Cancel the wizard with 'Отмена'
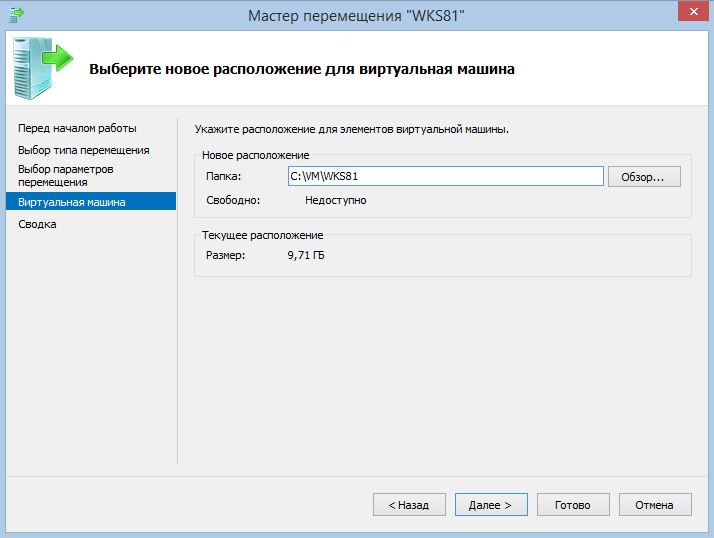This screenshot has height=538, width=714. [x=655, y=505]
